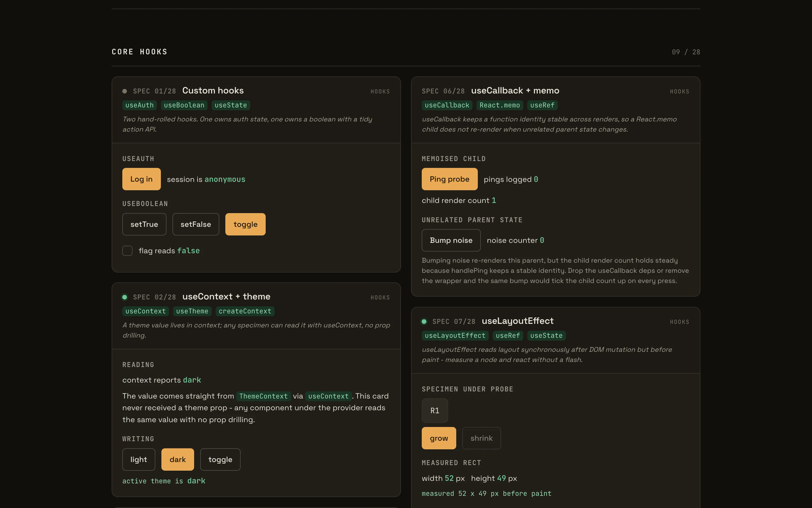
Task: Click the createContext tag chip
Action: click(245, 311)
